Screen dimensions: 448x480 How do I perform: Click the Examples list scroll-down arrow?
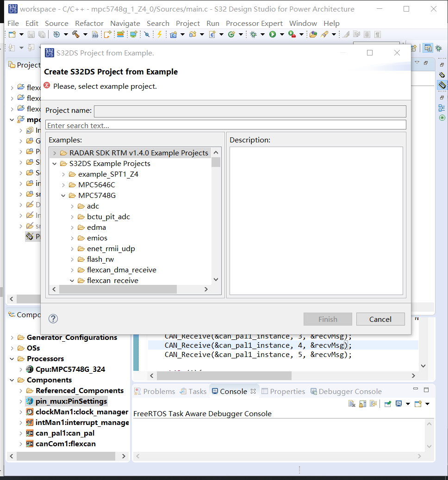pos(216,279)
